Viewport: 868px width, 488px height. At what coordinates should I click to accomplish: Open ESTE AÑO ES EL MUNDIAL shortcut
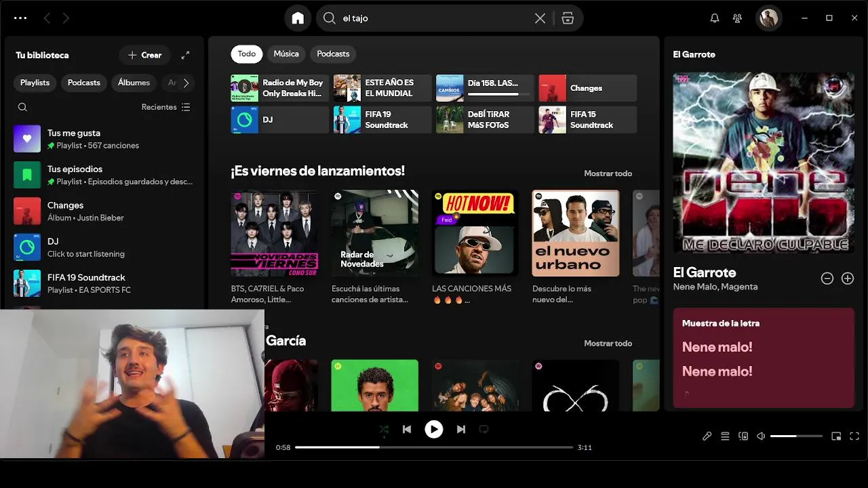[382, 88]
